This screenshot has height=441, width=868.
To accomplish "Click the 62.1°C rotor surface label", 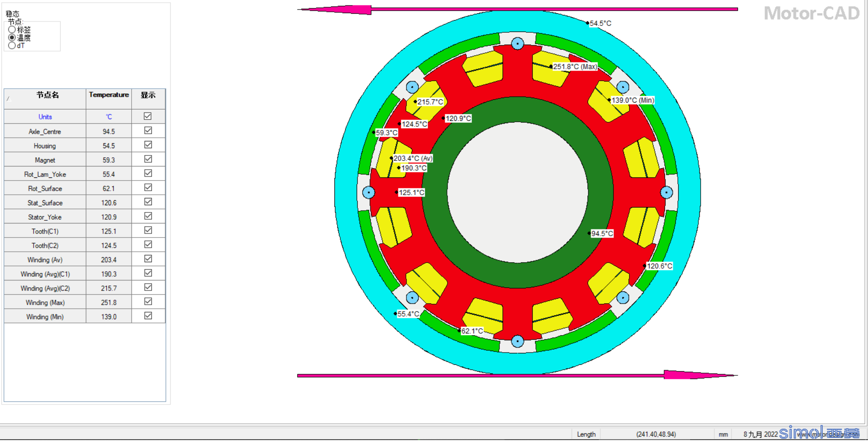I will click(x=472, y=331).
